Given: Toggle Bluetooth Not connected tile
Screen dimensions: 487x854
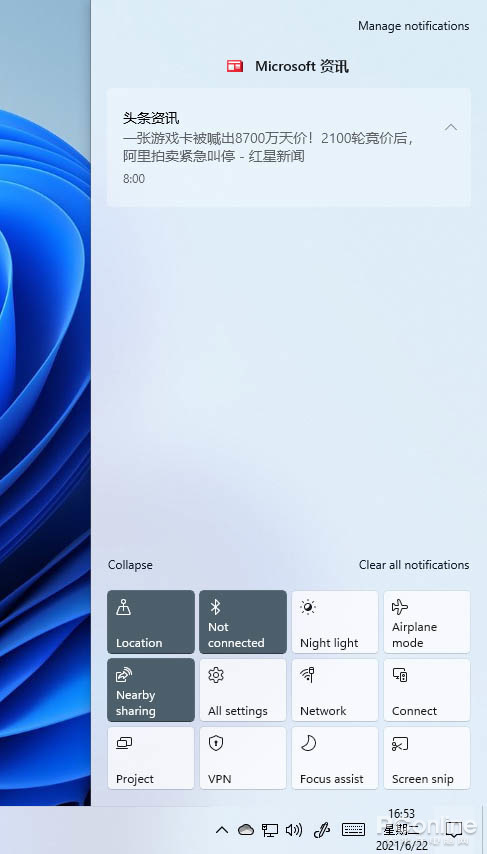Looking at the screenshot, I should tap(243, 621).
